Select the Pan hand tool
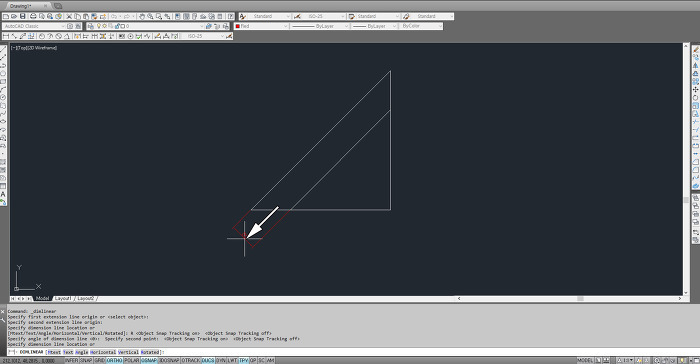The image size is (700, 364). [x=142, y=16]
